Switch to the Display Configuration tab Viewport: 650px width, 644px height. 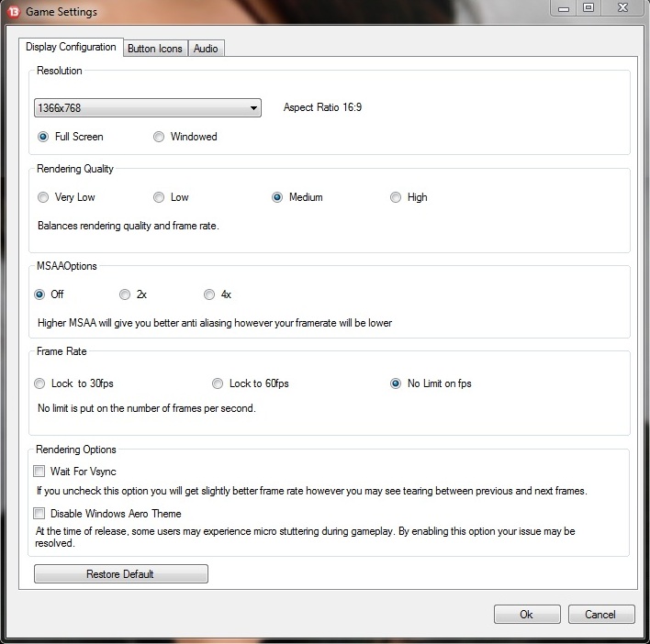(71, 47)
